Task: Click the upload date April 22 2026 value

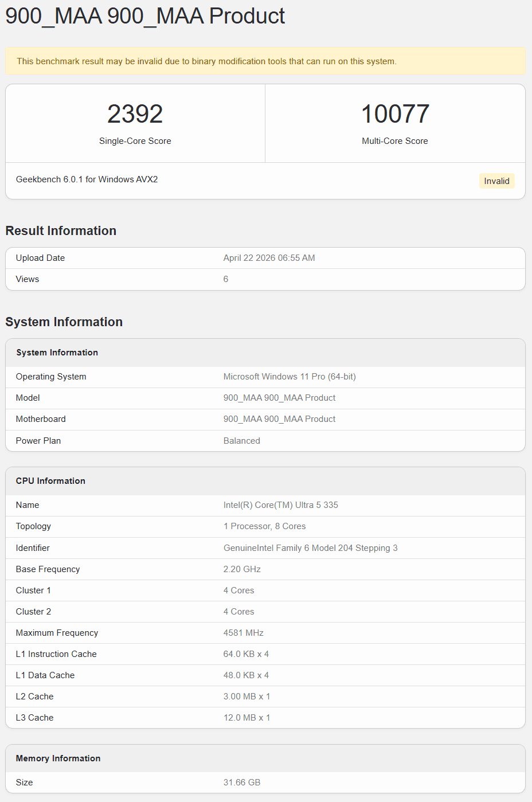Action: point(269,258)
